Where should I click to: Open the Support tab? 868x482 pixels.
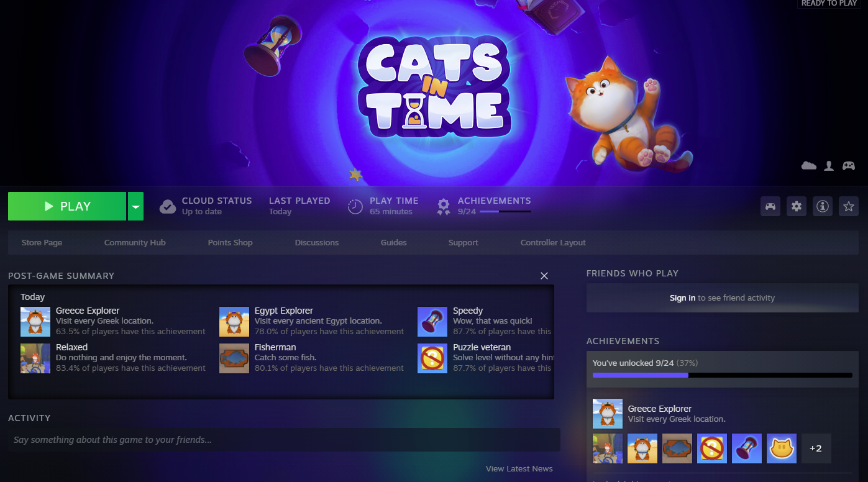[x=464, y=242]
